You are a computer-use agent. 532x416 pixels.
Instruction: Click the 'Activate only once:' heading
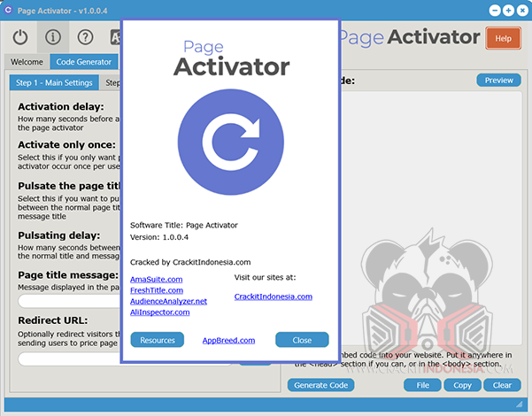[x=67, y=145]
